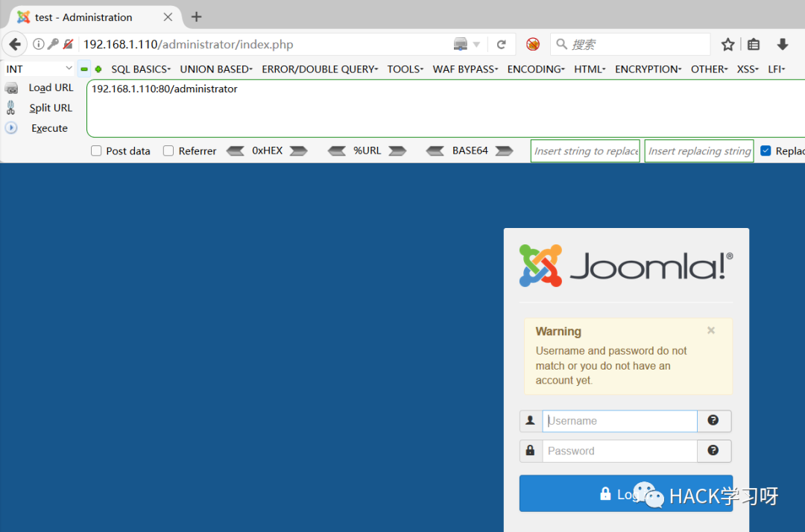
Task: Open the SQL BASICS menu
Action: point(141,69)
